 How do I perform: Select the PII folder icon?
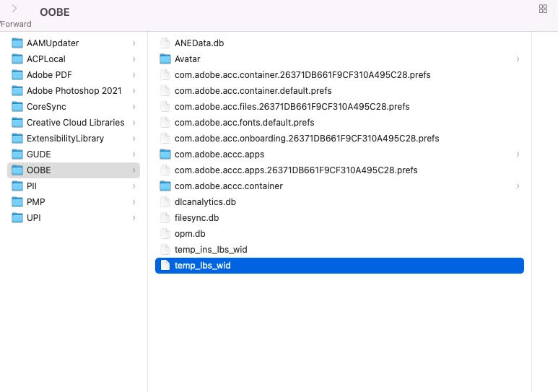tap(17, 186)
